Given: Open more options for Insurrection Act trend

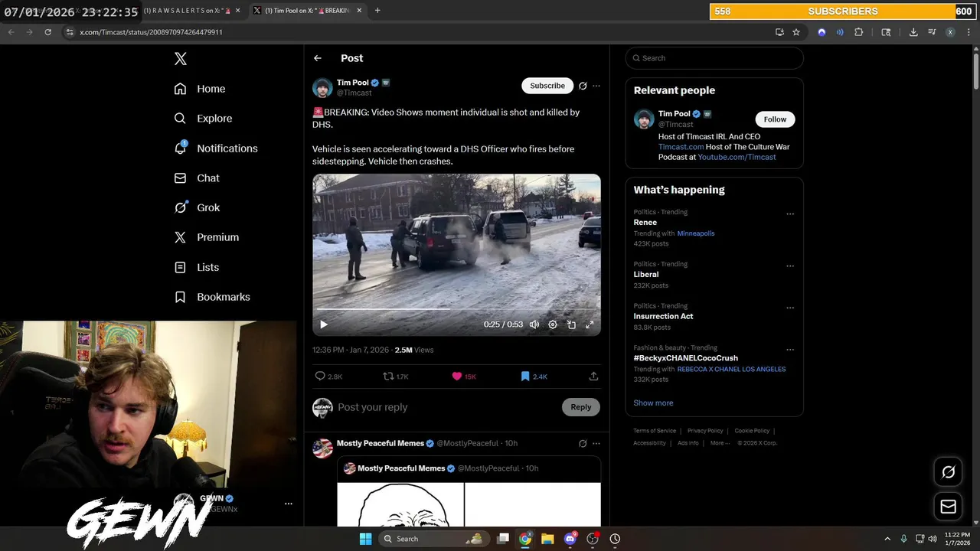Looking at the screenshot, I should click(x=790, y=308).
